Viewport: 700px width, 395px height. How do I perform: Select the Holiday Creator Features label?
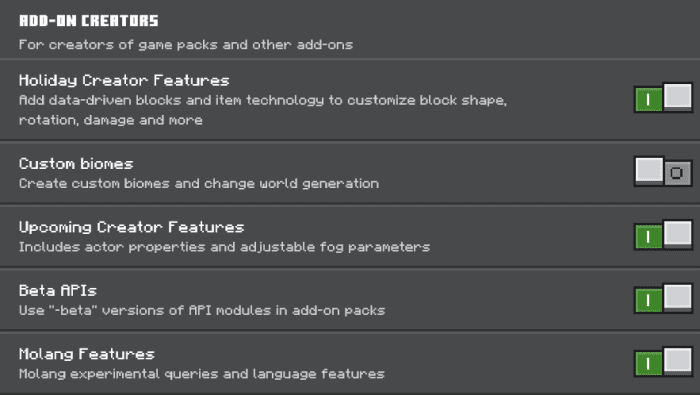[x=124, y=80]
